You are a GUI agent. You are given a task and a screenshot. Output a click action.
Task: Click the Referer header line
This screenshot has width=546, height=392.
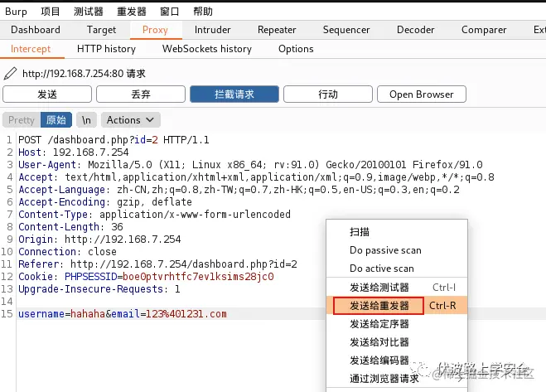point(157,264)
